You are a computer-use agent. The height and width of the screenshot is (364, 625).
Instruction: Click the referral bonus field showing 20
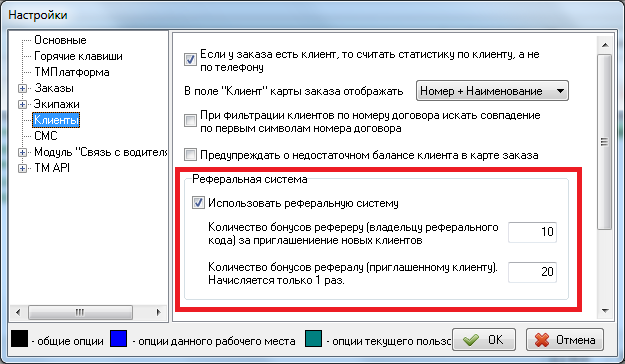[532, 272]
